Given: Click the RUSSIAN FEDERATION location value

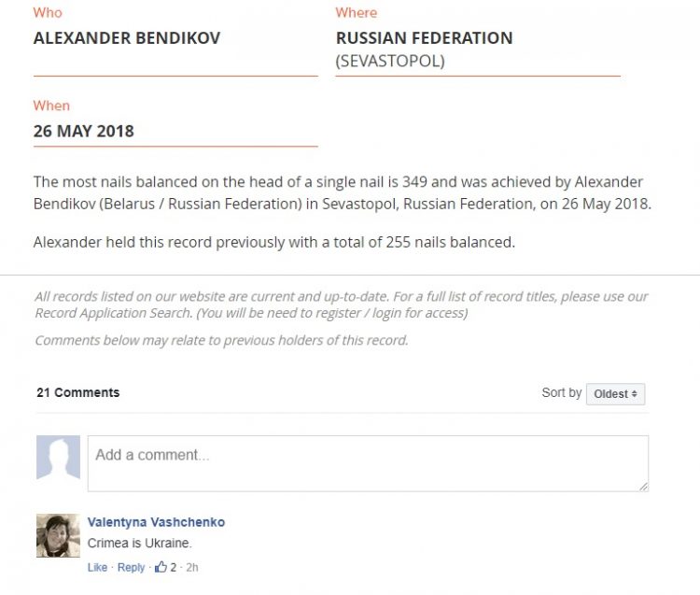Looking at the screenshot, I should (424, 38).
